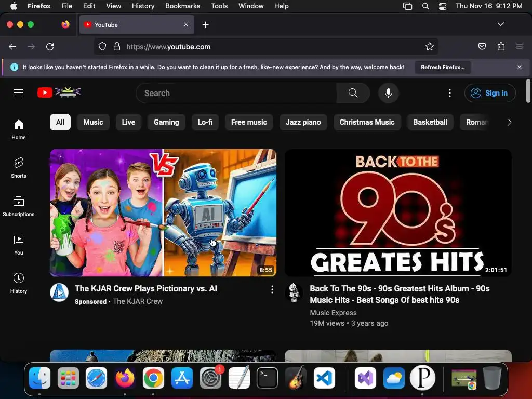Activate voice search microphone
The height and width of the screenshot is (399, 532).
(x=389, y=93)
